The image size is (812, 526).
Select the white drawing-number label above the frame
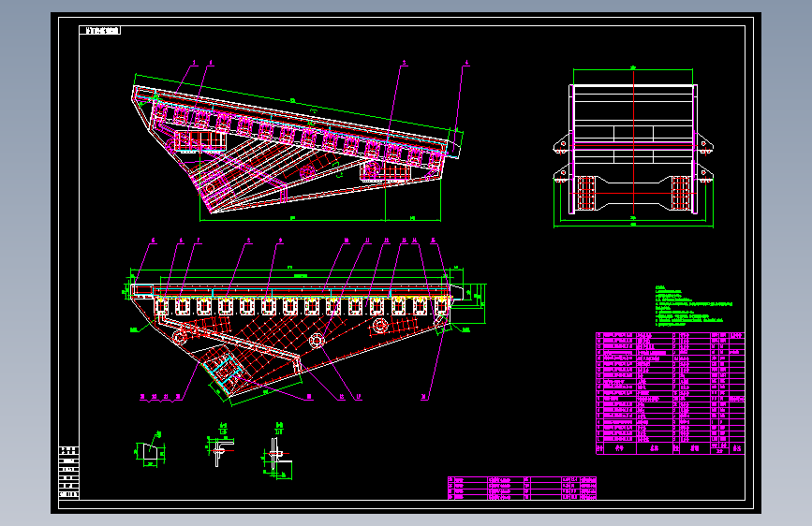[x=100, y=31]
